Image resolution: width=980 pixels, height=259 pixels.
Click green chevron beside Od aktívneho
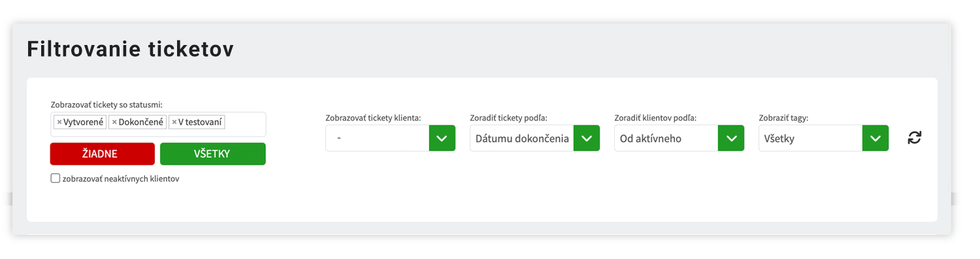[x=731, y=138]
